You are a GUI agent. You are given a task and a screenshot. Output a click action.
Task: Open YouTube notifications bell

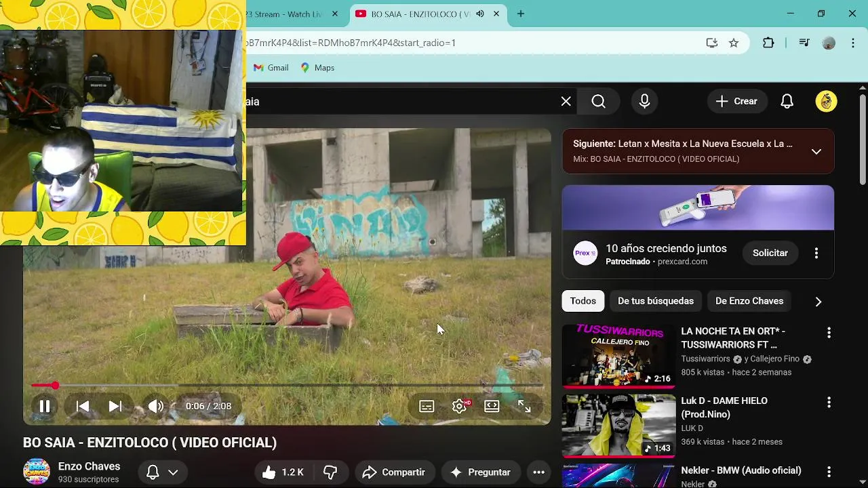[787, 101]
